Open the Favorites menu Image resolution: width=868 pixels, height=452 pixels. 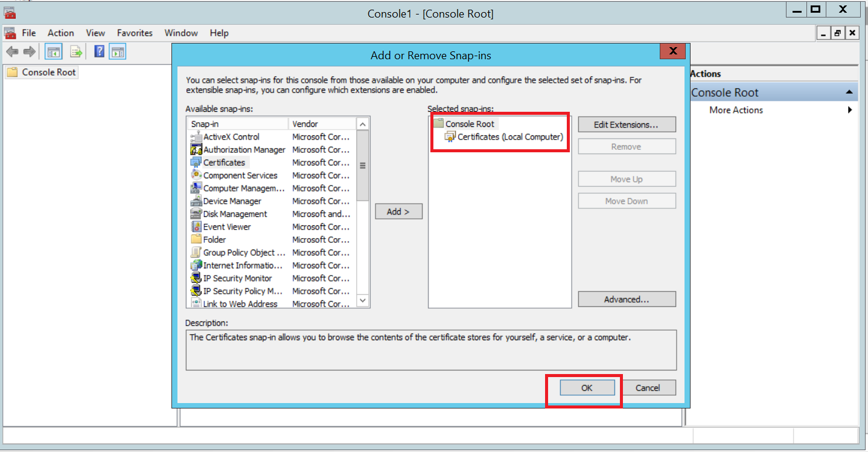(135, 33)
